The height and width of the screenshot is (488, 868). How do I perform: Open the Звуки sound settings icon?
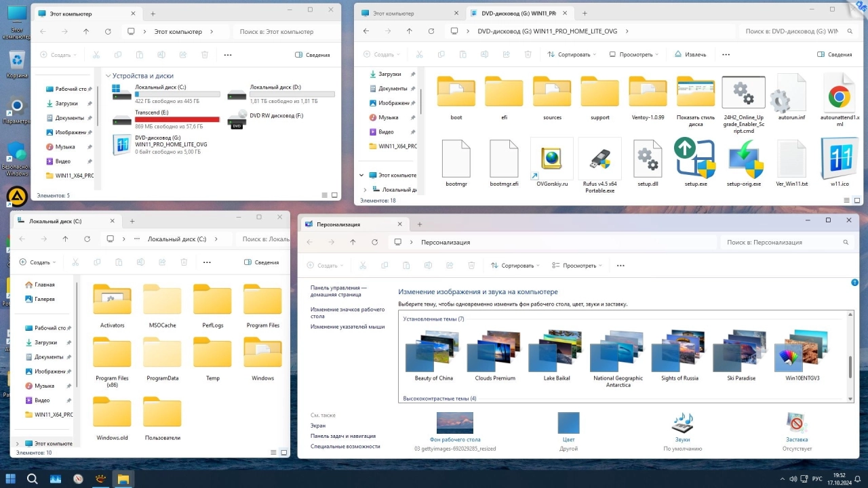pos(682,423)
